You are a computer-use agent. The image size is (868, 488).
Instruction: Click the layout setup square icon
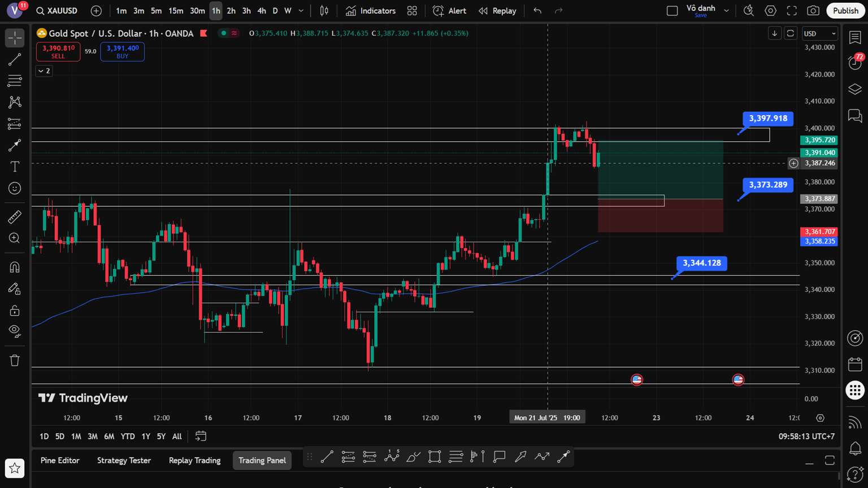coord(672,11)
